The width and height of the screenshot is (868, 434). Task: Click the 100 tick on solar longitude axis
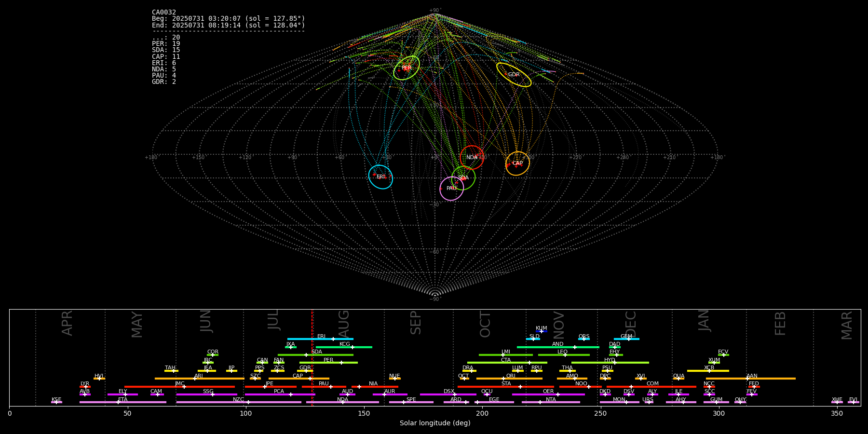(x=246, y=413)
